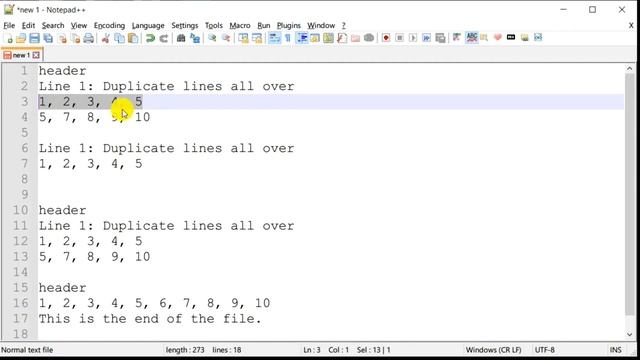This screenshot has height=360, width=640.
Task: Open the Run menu
Action: click(x=264, y=25)
